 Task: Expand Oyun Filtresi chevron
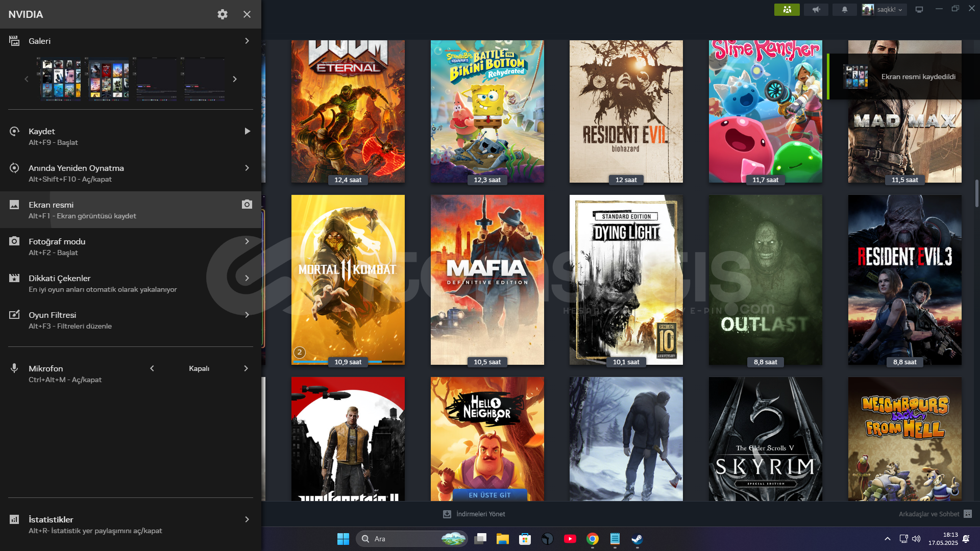247,315
